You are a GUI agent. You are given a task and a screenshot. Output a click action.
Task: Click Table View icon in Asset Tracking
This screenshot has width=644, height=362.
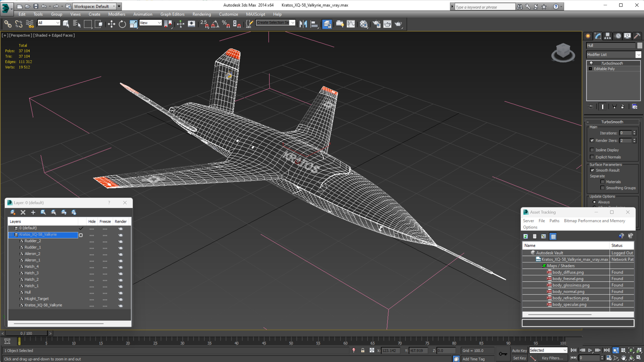point(553,236)
